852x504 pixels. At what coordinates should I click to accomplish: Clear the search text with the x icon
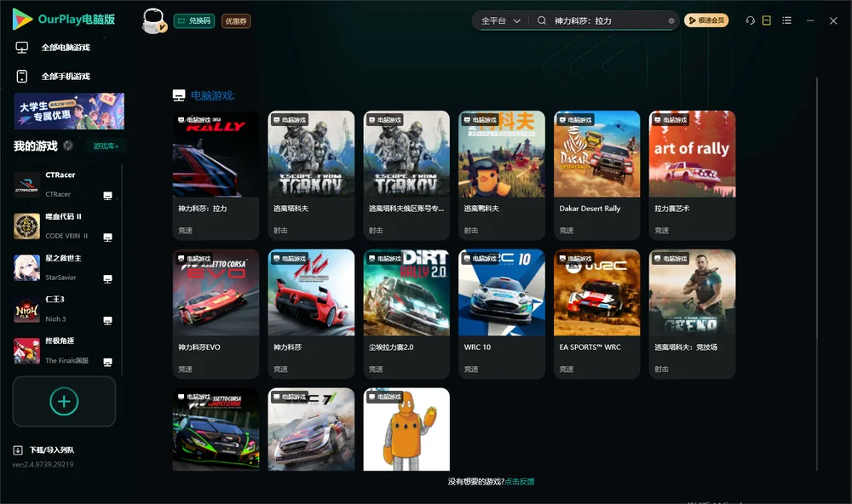(x=671, y=20)
